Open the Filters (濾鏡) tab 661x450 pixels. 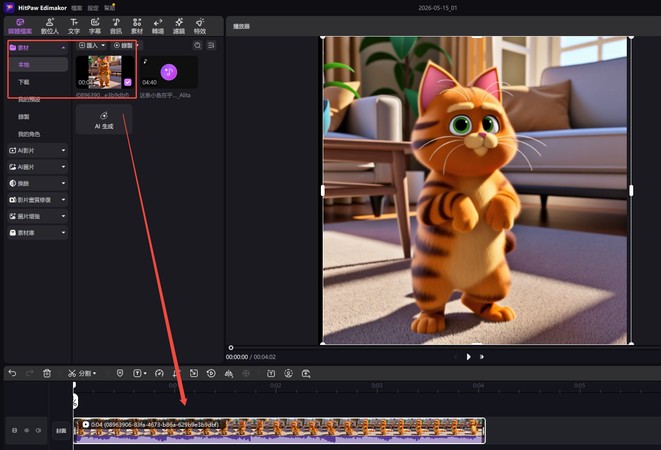pyautogui.click(x=179, y=26)
